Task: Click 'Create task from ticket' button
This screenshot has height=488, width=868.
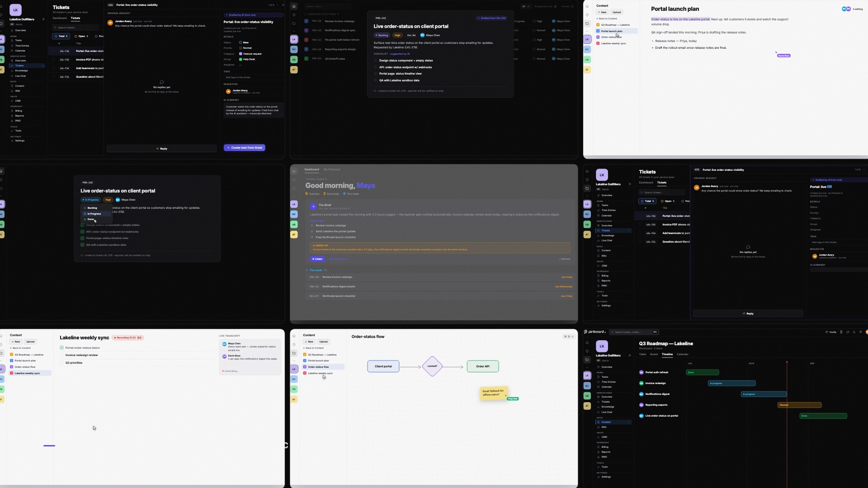Action: 245,148
